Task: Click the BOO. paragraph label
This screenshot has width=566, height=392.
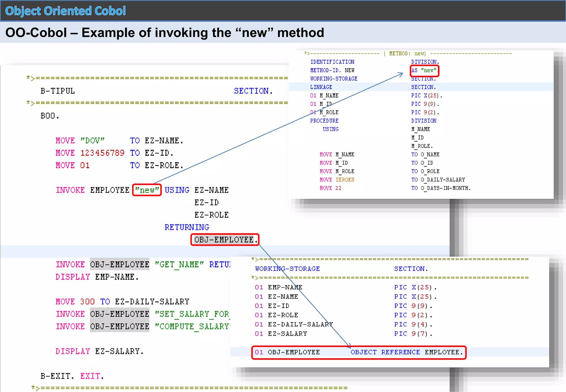Action: [50, 116]
